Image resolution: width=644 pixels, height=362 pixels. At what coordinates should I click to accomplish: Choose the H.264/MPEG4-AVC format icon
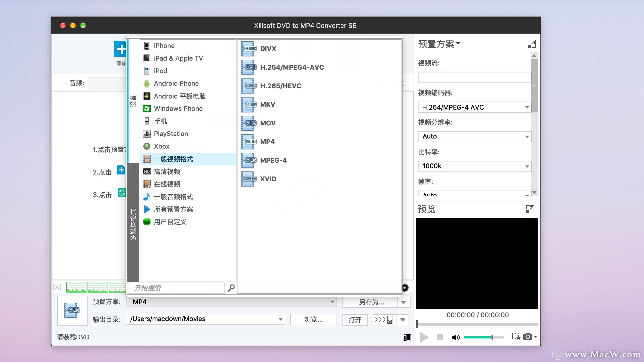tap(249, 67)
